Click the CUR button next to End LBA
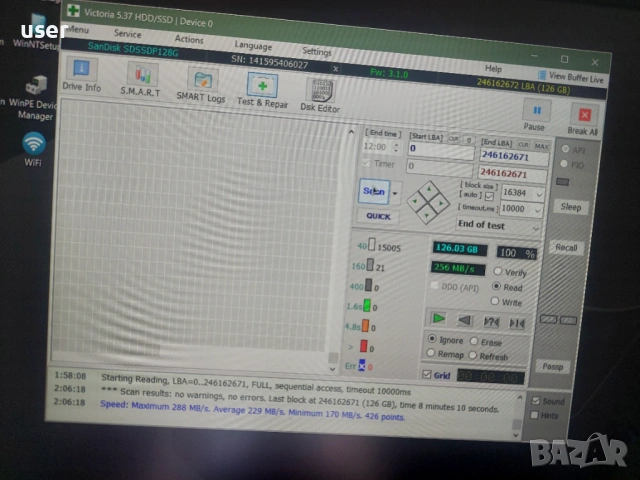Image resolution: width=640 pixels, height=480 pixels. coord(523,144)
